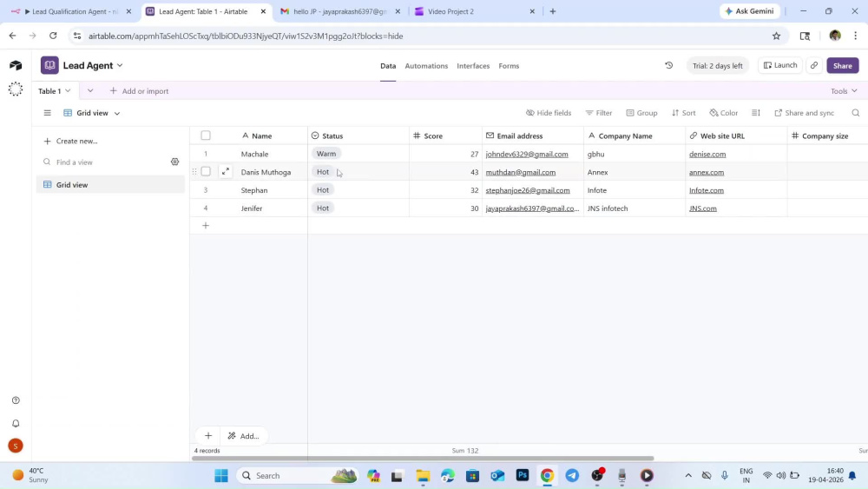Tick the select-all checkbox in the header
Screen dimensions: 868x489
click(x=206, y=135)
